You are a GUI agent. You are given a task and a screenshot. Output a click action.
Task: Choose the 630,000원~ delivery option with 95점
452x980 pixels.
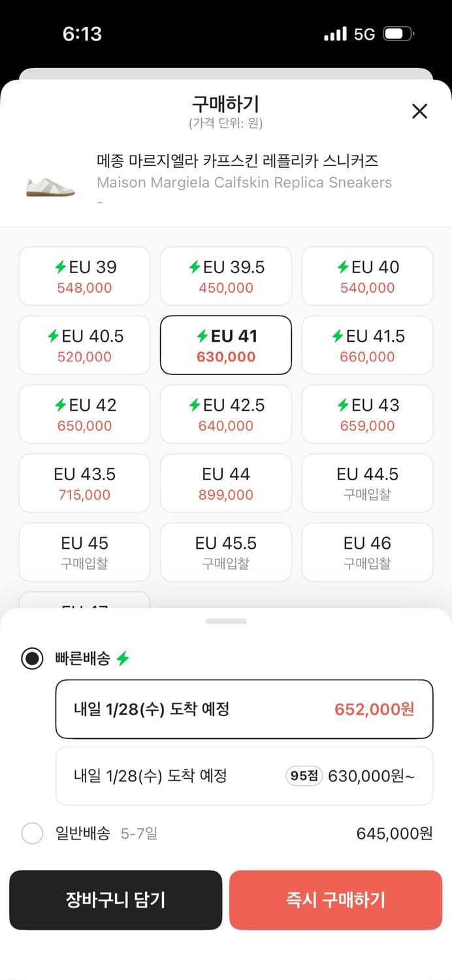point(244,776)
